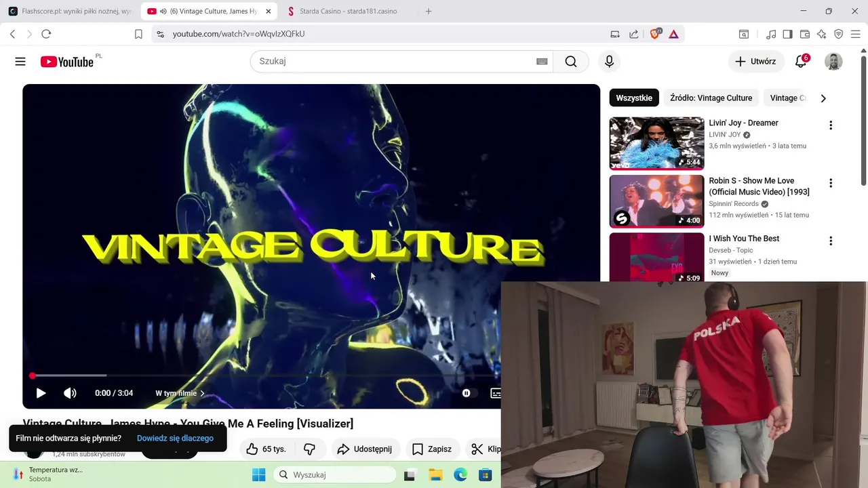868x488 pixels.
Task: Open Spinnin' Records channel name
Action: 734,204
